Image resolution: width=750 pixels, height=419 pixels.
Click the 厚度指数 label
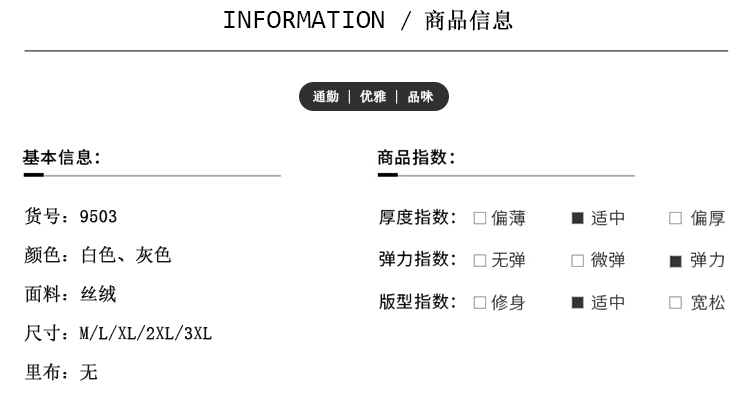point(417,218)
